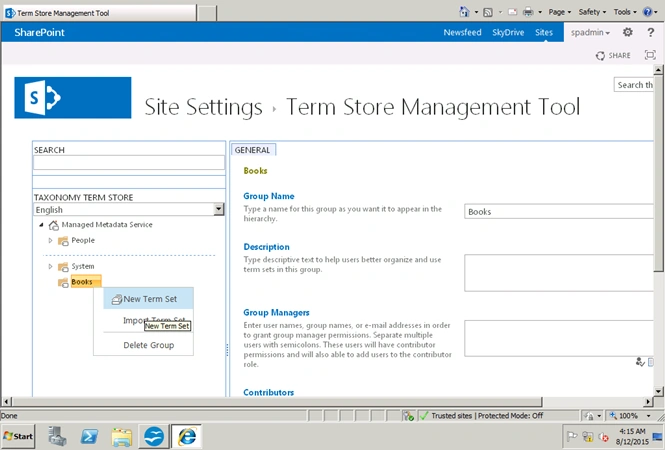Click the check names icon under Group Managers

coord(640,362)
